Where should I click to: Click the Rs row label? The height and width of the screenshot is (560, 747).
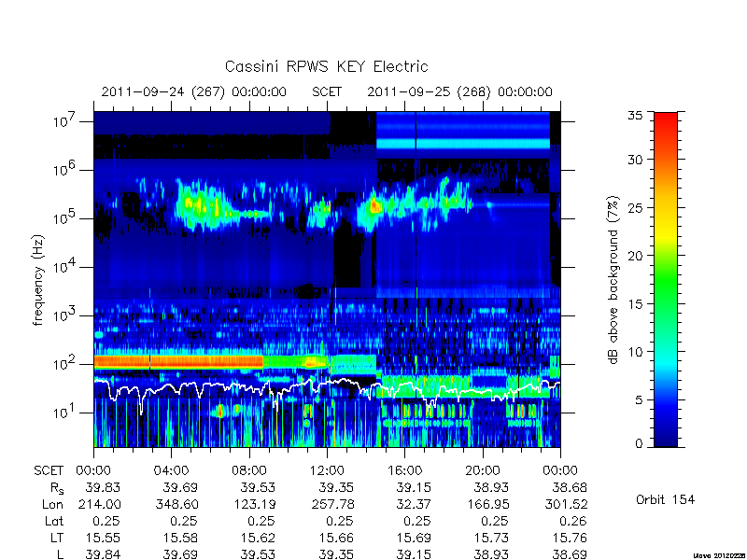[57, 488]
